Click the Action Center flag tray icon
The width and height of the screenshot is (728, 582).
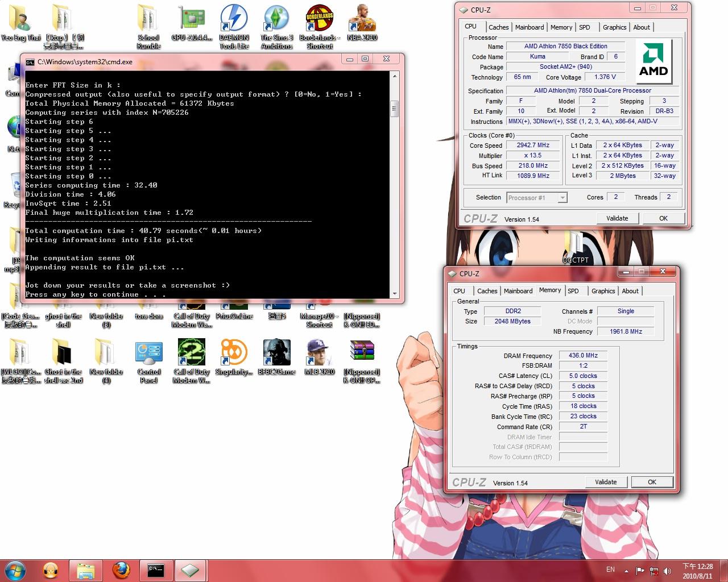coord(640,571)
